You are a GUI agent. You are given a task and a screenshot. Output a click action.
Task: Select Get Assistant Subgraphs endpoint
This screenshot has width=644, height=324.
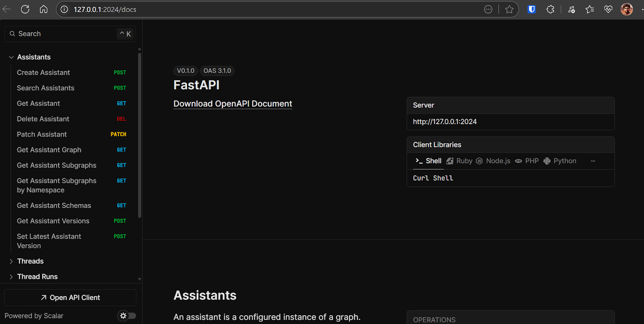72,165
